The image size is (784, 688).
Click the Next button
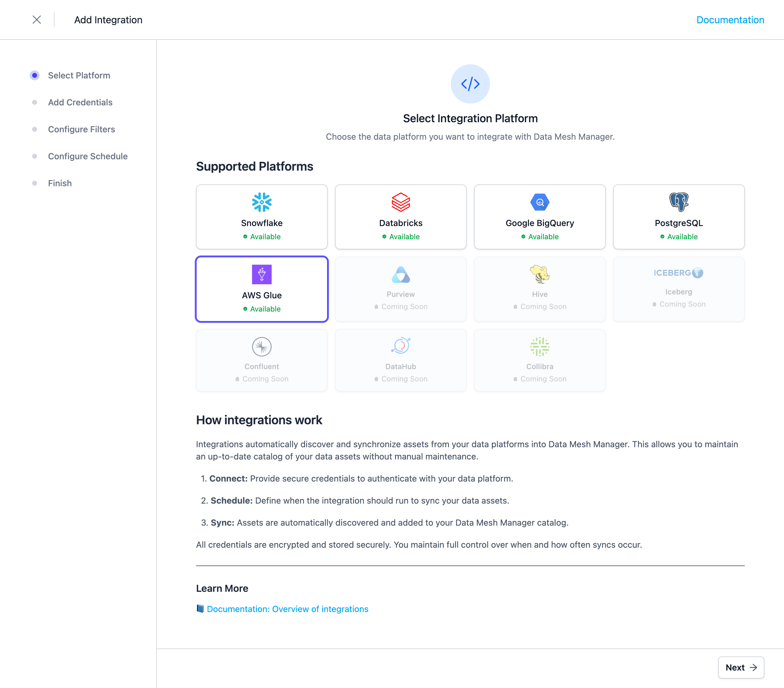tap(740, 667)
